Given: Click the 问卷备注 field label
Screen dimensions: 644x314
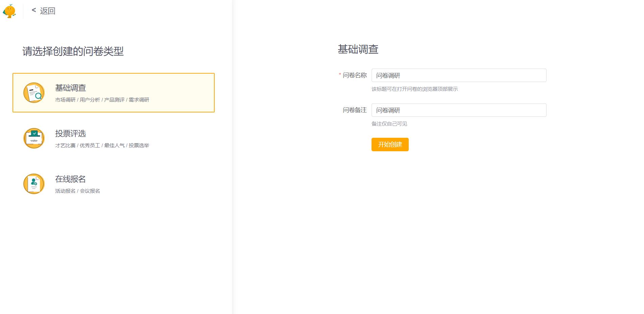Looking at the screenshot, I should (355, 110).
